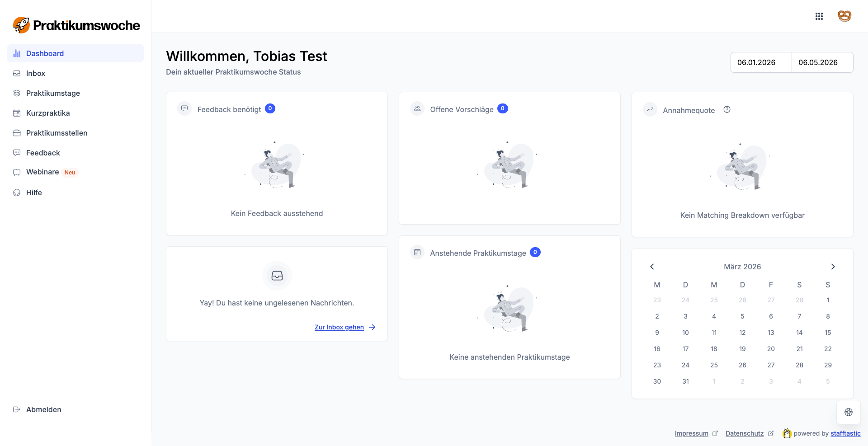Open the apps grid icon
This screenshot has height=446, width=868.
point(819,16)
